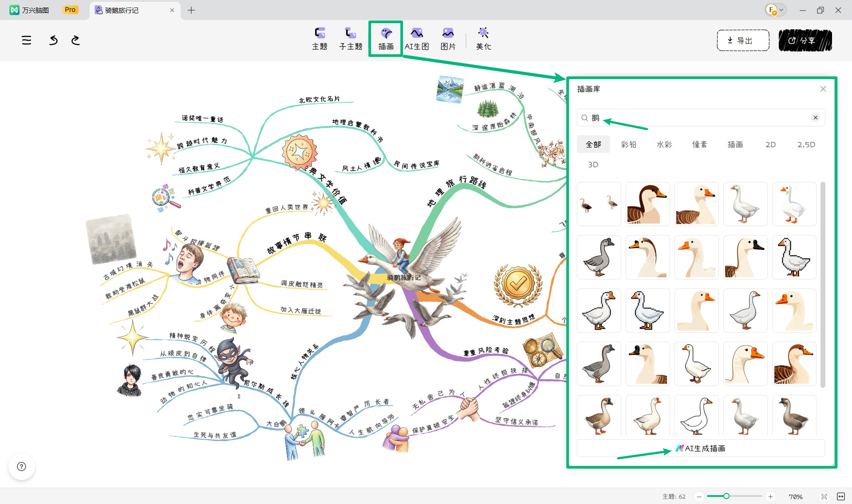The width and height of the screenshot is (852, 504).
Task: Switch to the 像素 style tab
Action: (x=700, y=145)
